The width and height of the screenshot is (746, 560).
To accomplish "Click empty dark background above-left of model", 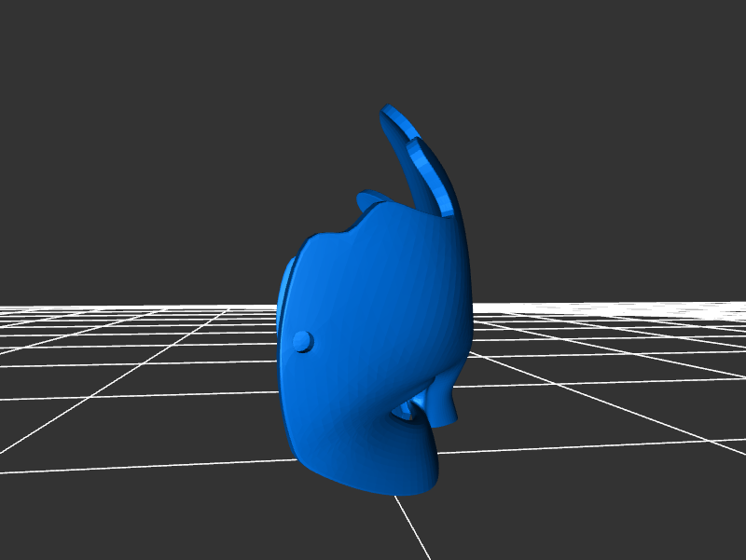I will 140,112.
